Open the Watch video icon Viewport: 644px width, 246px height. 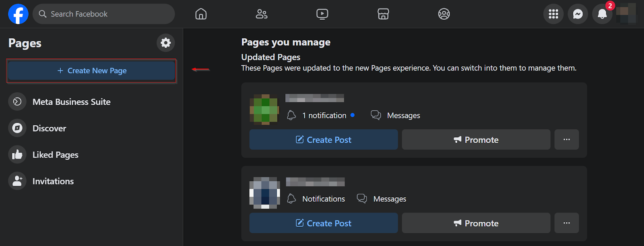point(322,14)
